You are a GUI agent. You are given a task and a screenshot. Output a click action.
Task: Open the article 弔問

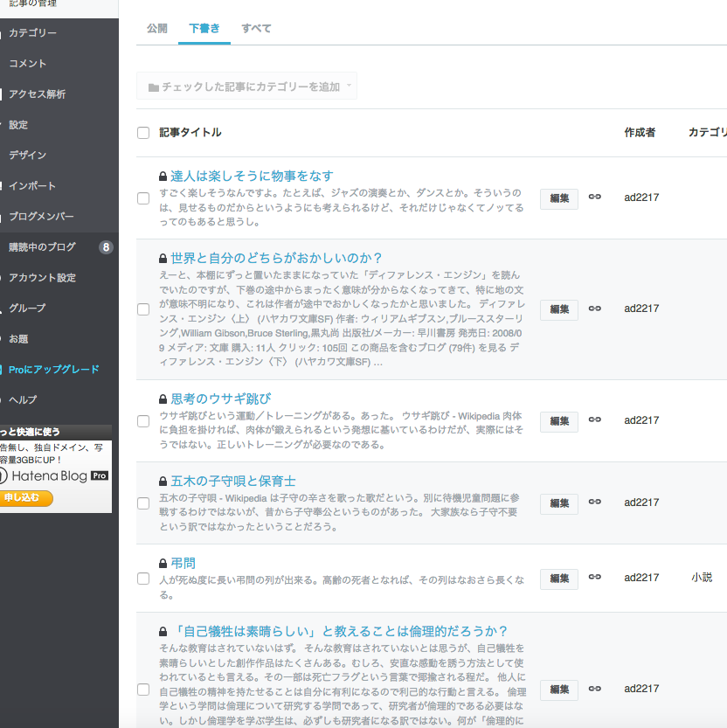coord(183,564)
